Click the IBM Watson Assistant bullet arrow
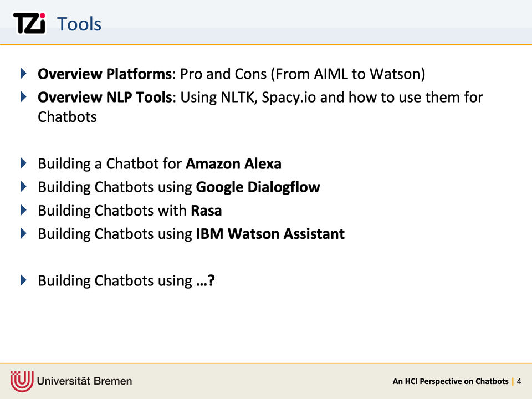 [x=23, y=233]
